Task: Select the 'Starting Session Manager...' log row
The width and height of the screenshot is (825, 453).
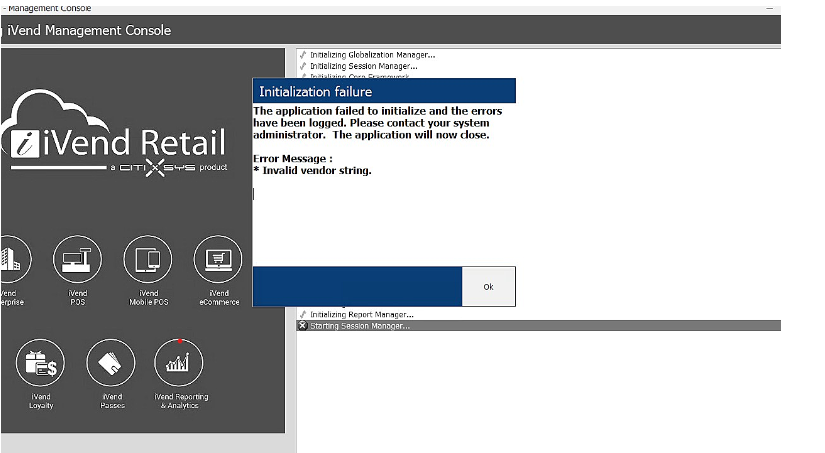Action: click(360, 326)
